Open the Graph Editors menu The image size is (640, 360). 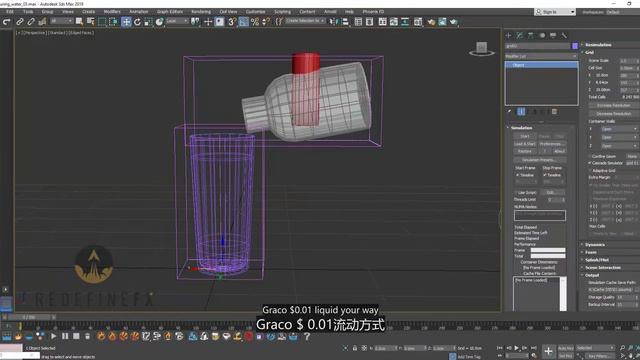(170, 11)
